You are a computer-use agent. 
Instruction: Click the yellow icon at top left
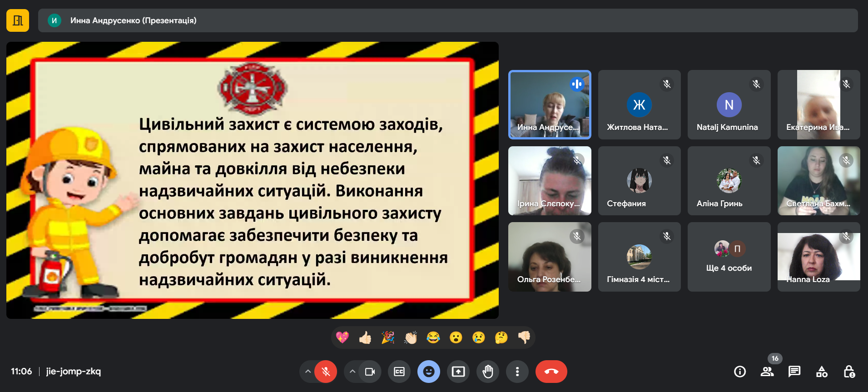point(18,20)
